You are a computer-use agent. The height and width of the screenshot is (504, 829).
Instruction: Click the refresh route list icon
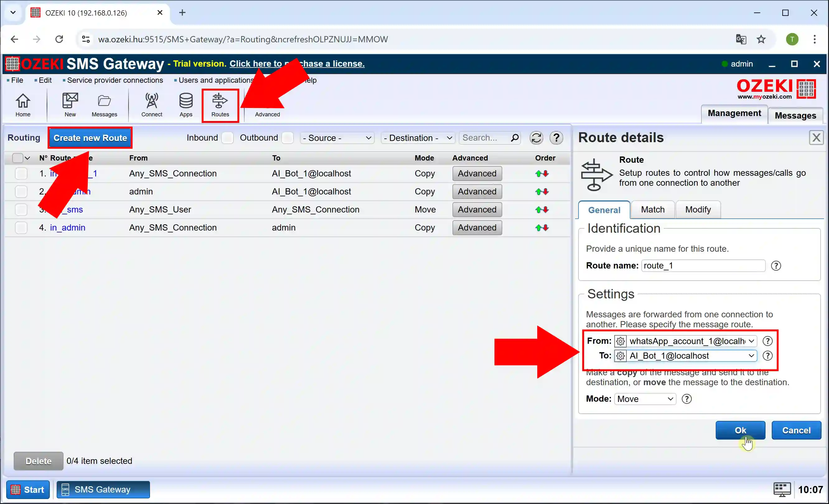coord(536,138)
